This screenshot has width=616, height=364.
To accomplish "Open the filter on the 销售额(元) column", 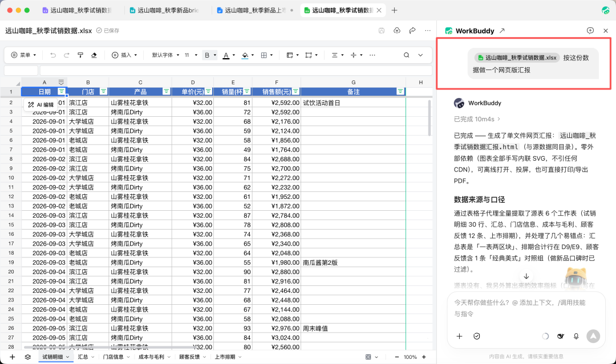I will pos(295,91).
